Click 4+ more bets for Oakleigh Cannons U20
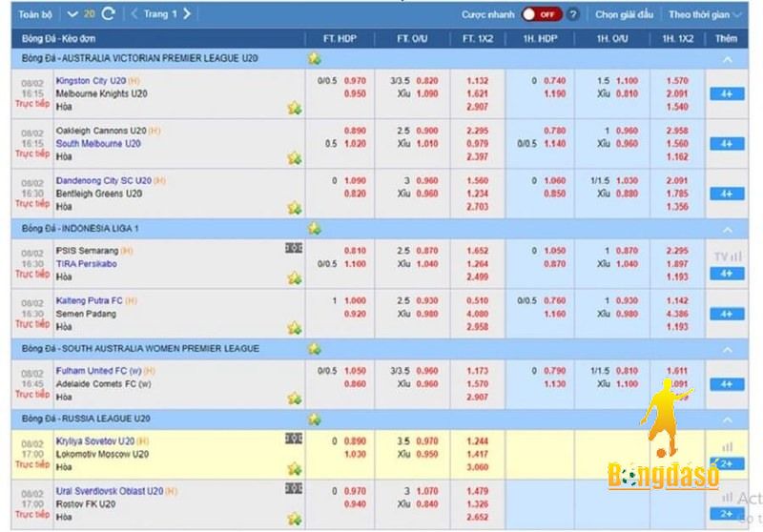Viewport: 763px width, 532px height. pos(726,144)
